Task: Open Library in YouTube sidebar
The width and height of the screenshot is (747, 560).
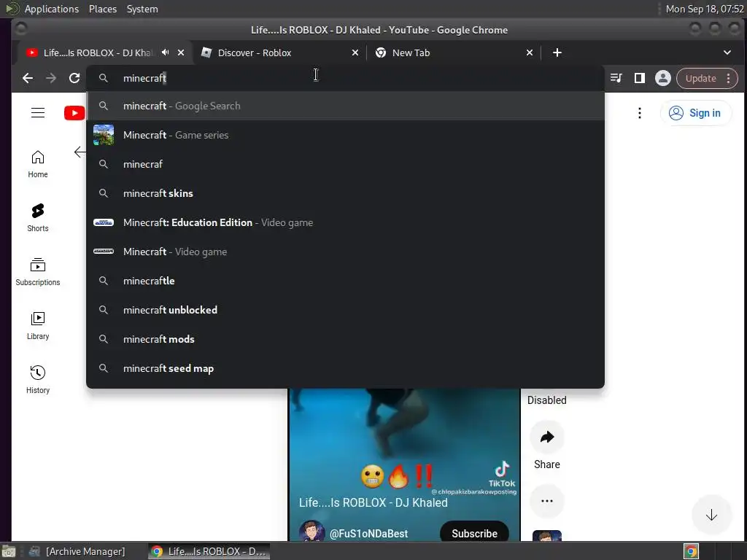Action: tap(38, 326)
